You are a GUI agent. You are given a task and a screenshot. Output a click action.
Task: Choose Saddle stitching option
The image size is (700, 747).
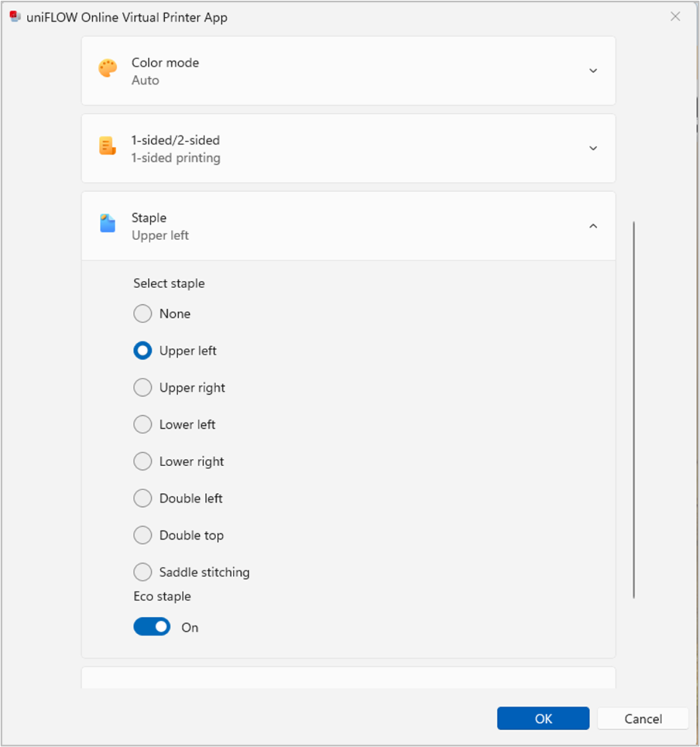142,572
